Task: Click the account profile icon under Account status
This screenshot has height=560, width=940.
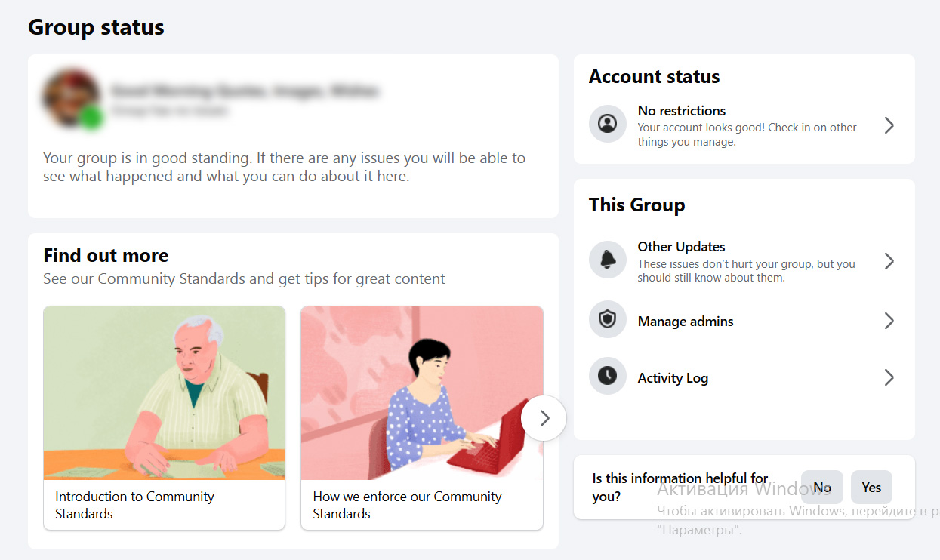Action: point(608,124)
